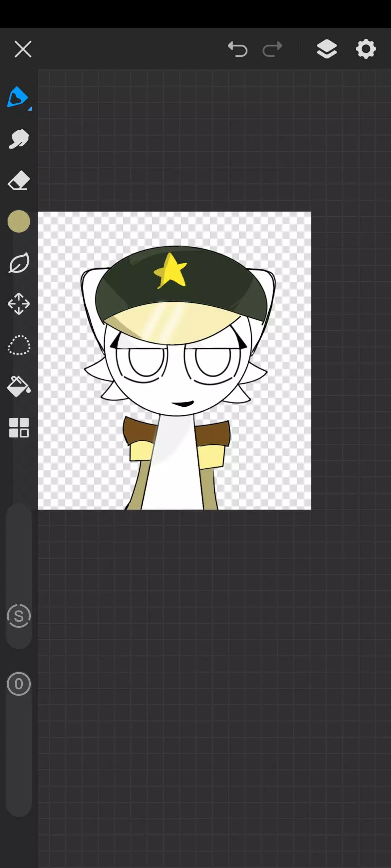Undo the last stroke
Image resolution: width=391 pixels, height=868 pixels.
(x=237, y=49)
